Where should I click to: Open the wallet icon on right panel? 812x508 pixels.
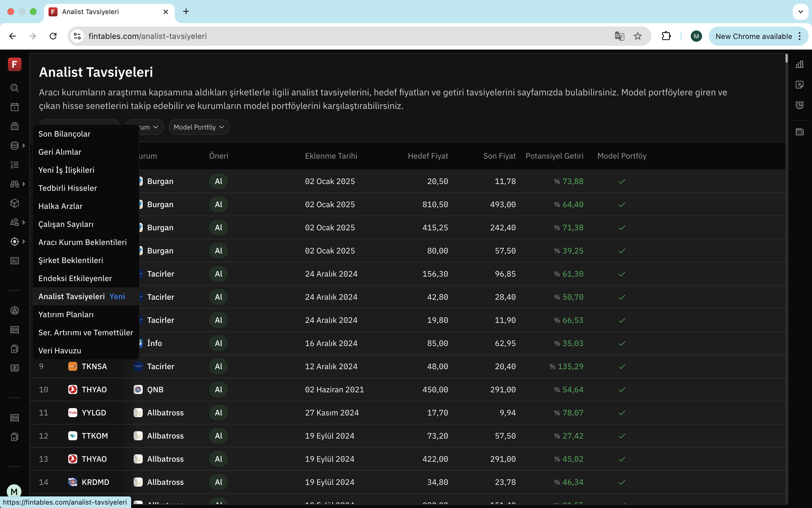[x=800, y=132]
